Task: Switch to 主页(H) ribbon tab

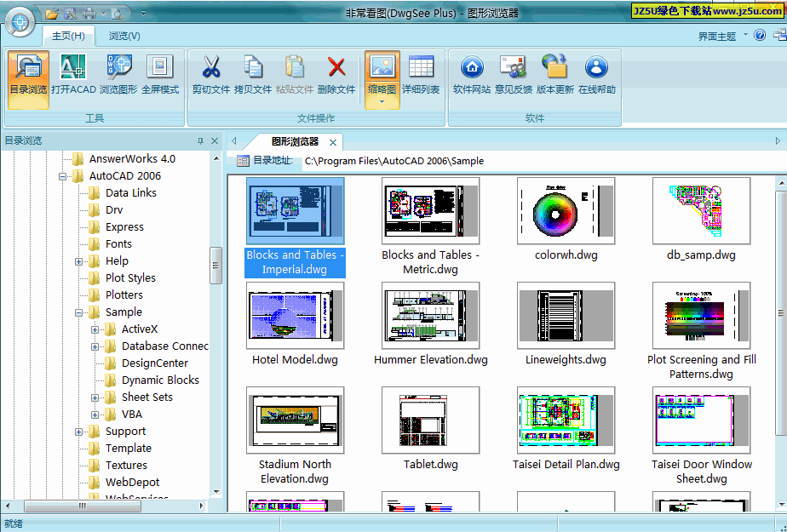Action: coord(68,36)
